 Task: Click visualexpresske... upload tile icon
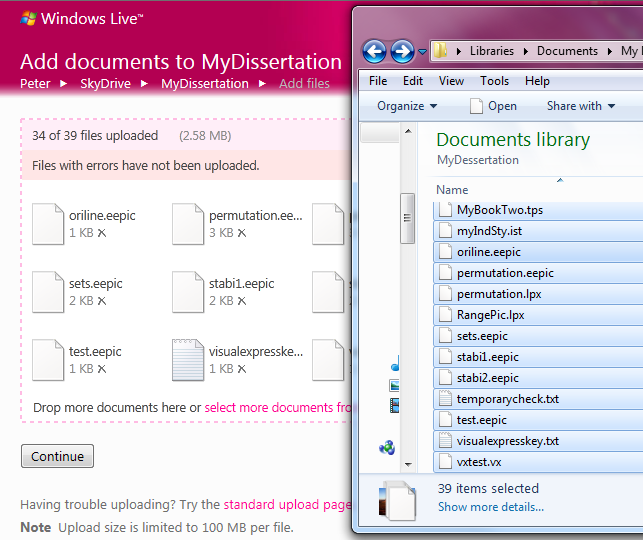tap(188, 360)
